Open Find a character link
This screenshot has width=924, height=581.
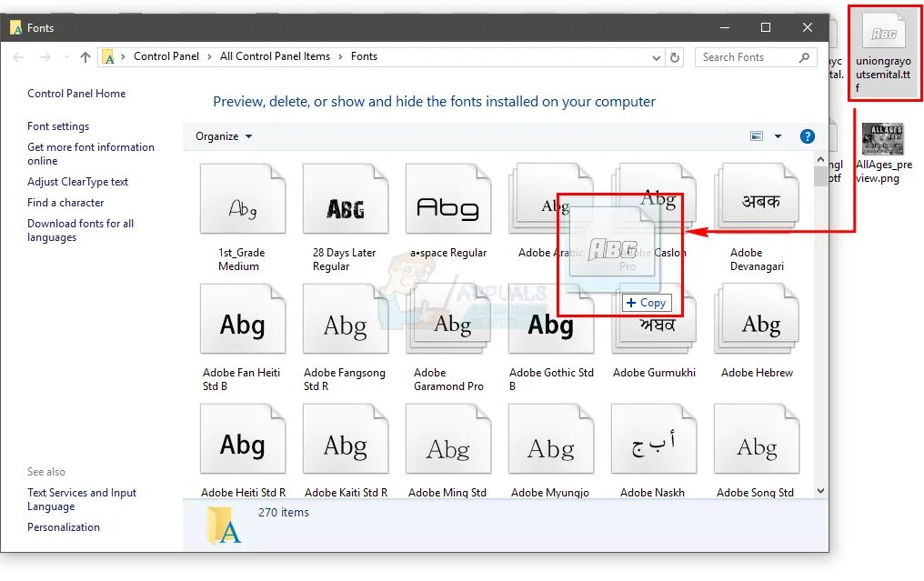(x=65, y=203)
